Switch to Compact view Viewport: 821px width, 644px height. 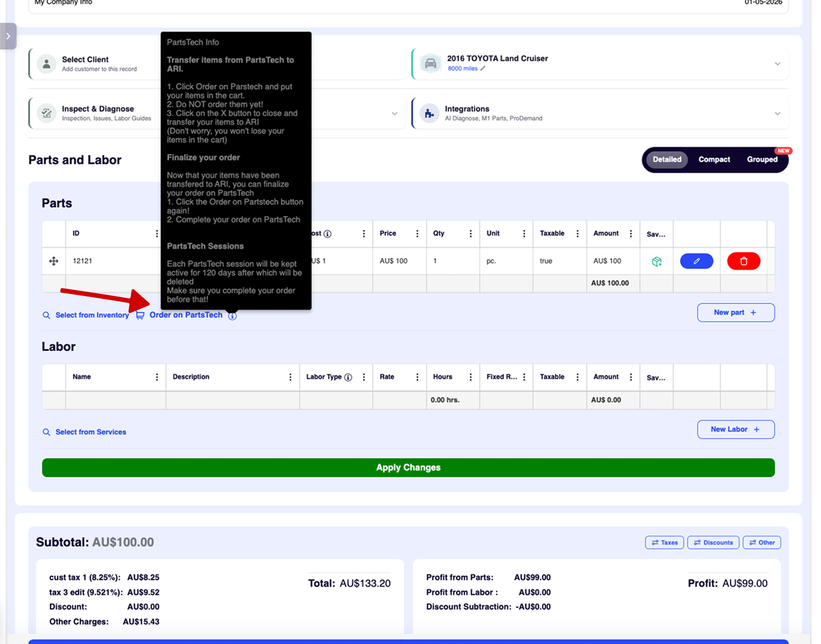714,160
